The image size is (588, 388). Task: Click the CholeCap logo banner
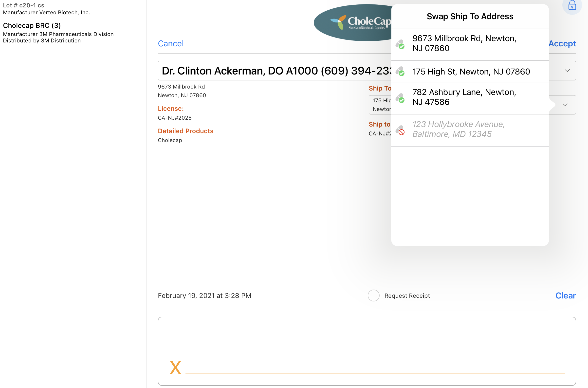tap(352, 23)
